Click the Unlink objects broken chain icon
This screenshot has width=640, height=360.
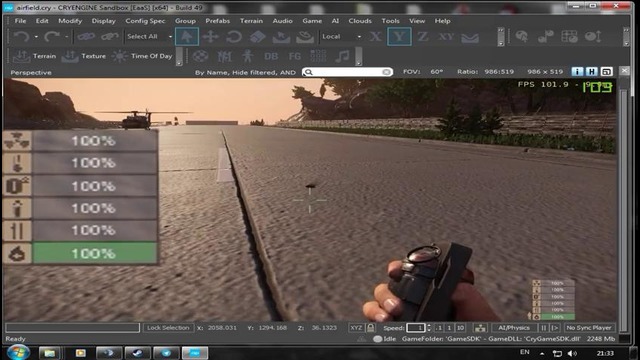(x=110, y=37)
